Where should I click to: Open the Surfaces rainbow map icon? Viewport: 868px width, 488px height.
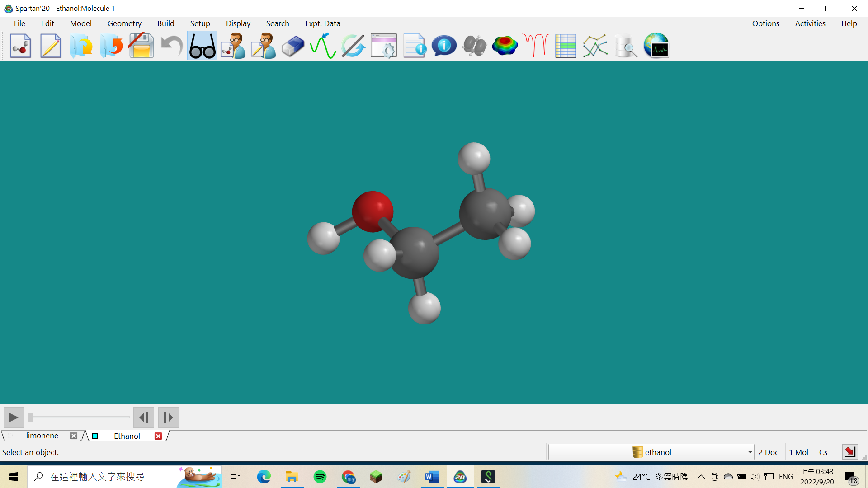pyautogui.click(x=505, y=46)
